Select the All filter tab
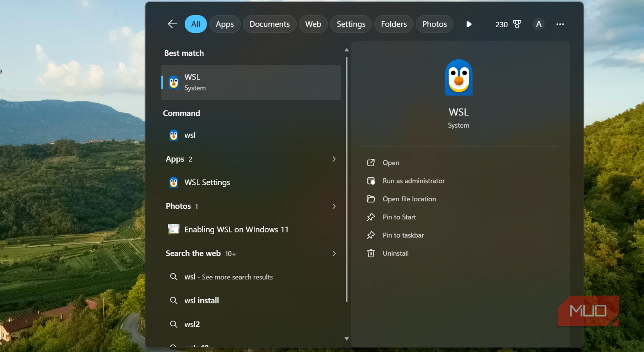Image resolution: width=644 pixels, height=352 pixels. pos(196,24)
